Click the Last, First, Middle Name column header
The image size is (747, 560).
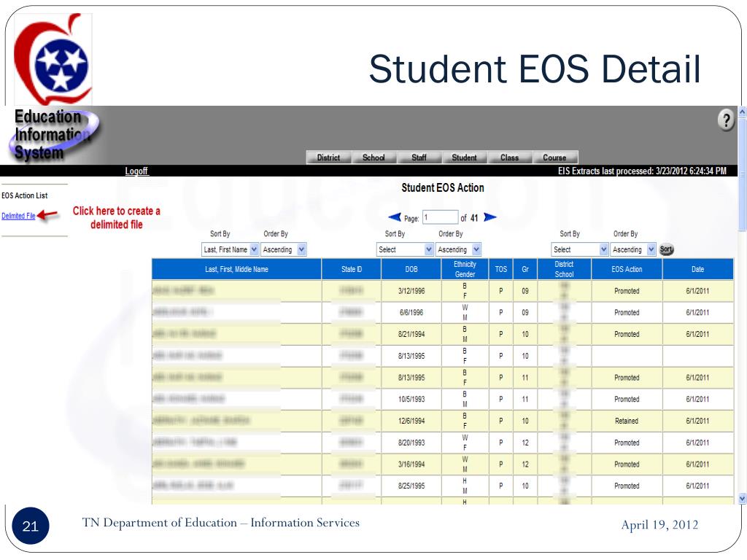click(x=237, y=269)
